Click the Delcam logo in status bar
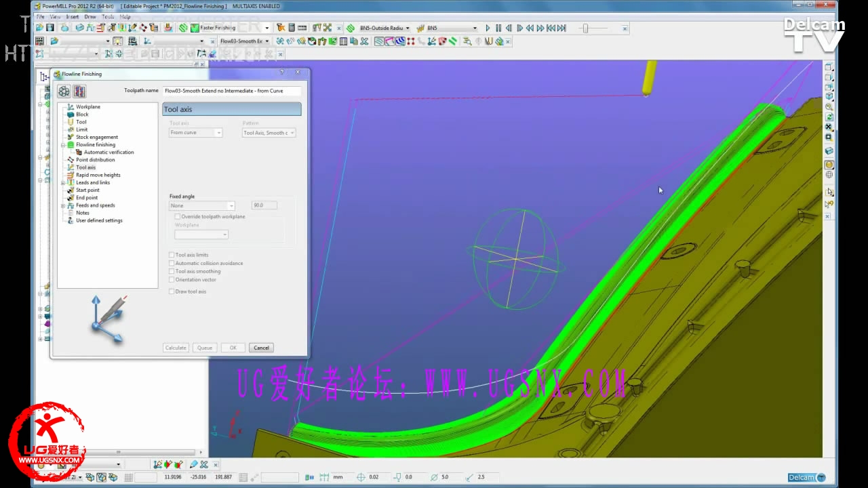The width and height of the screenshot is (868, 488). tap(807, 477)
